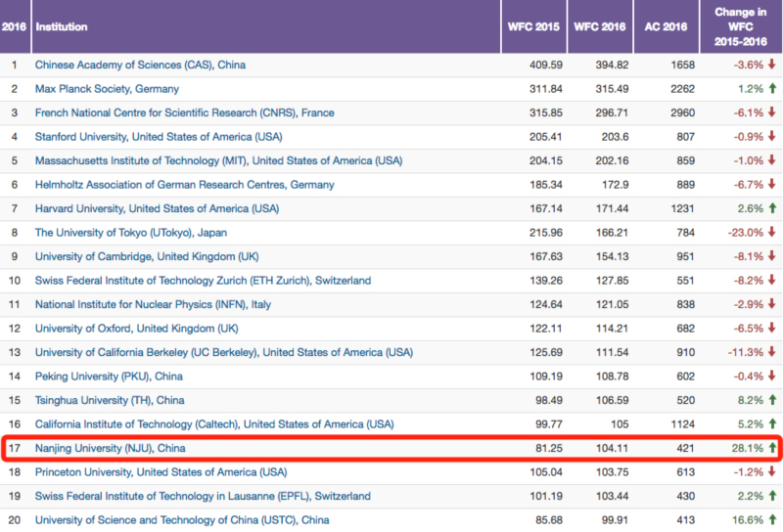The image size is (783, 532).
Task: Sort by the WFC 2015 column header
Action: [x=534, y=27]
